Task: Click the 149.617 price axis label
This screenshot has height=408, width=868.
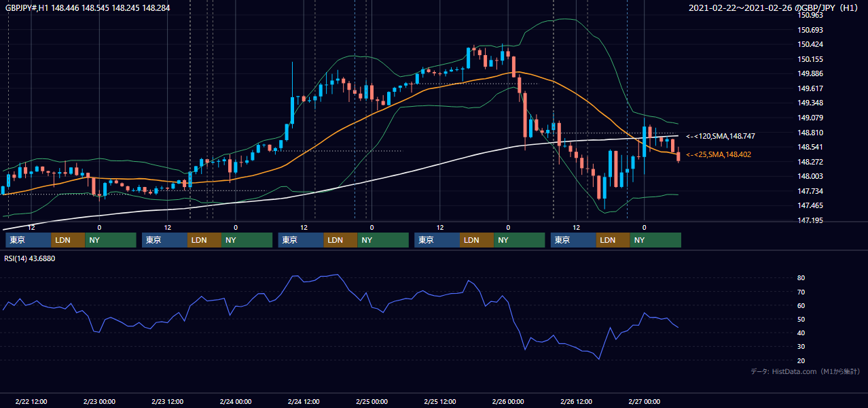Action: tap(810, 88)
